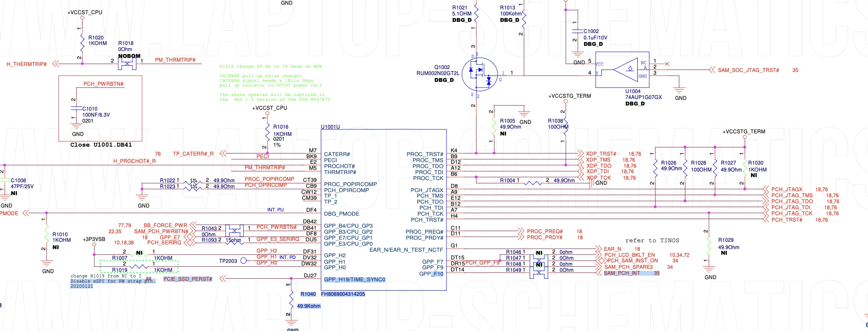Click the GPP_E3_SERIRQ net label

point(278,239)
